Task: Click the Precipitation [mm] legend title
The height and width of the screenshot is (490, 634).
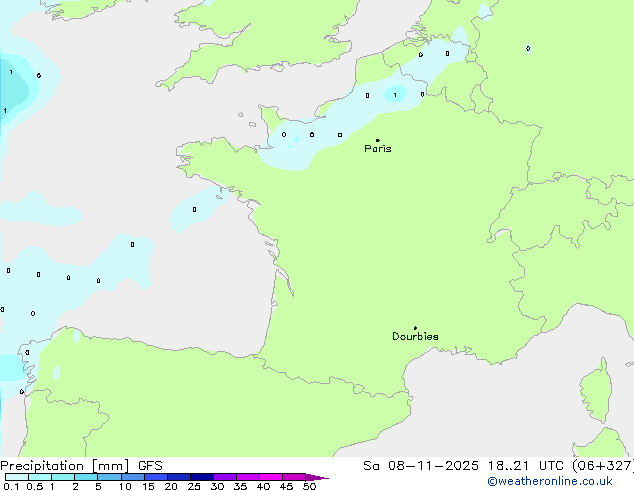Action: coord(64,466)
